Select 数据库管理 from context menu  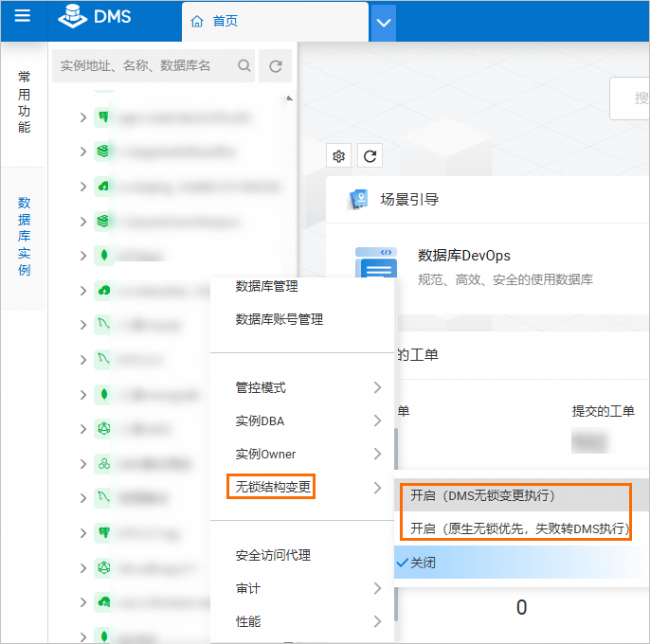pyautogui.click(x=266, y=286)
